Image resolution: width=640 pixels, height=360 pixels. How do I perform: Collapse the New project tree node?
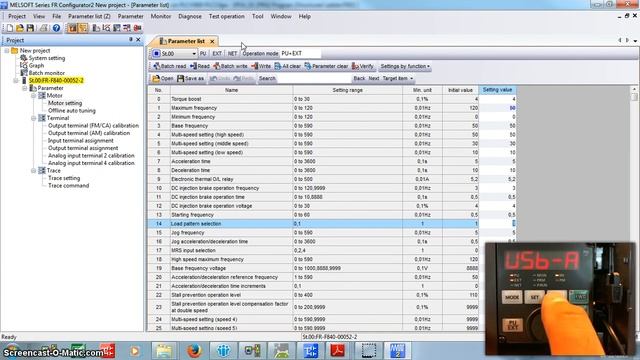click(x=7, y=51)
